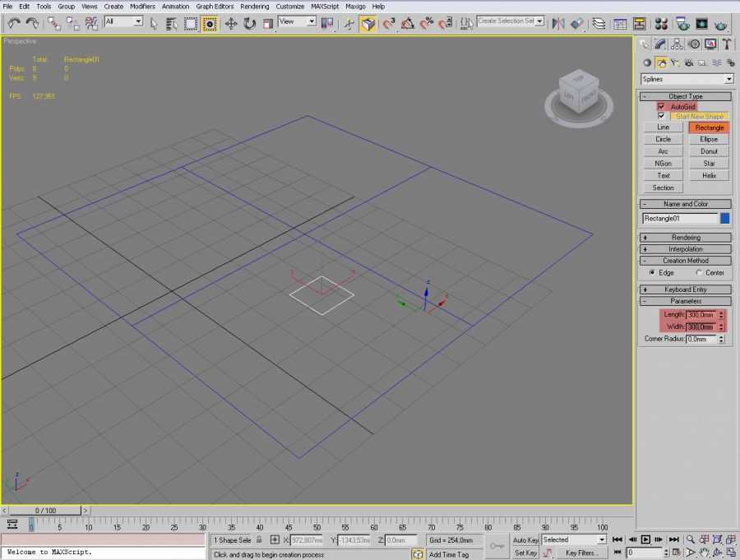Select the Rotate tool in the toolbar
740x560 pixels.
(250, 24)
